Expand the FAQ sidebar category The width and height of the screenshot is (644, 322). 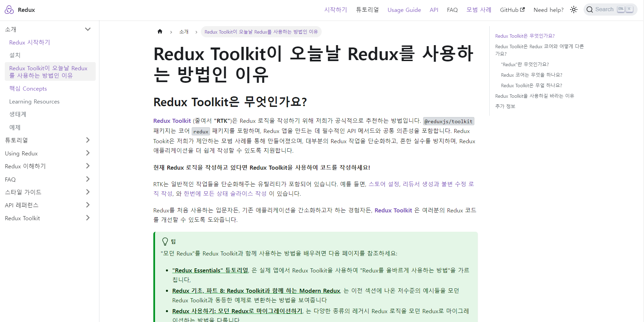click(x=88, y=179)
